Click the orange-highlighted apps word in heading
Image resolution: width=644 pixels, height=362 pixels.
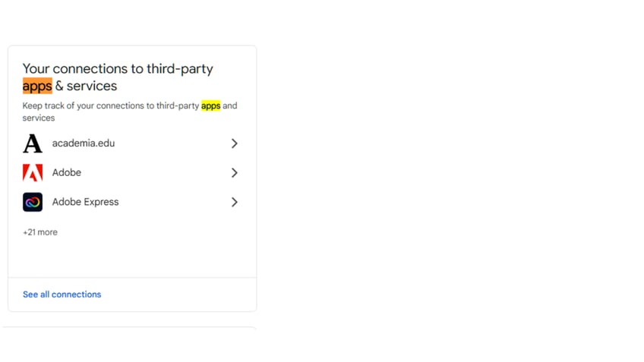pyautogui.click(x=37, y=86)
